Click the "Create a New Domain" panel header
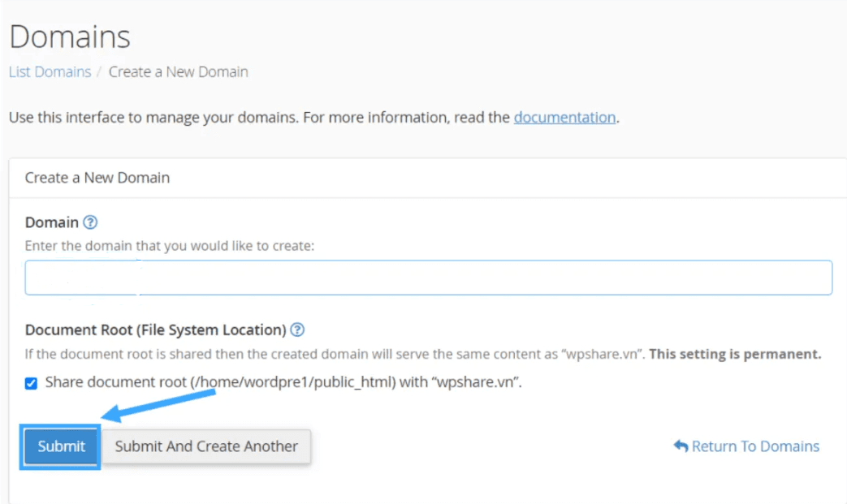Screen dimensions: 847x504 (x=97, y=177)
